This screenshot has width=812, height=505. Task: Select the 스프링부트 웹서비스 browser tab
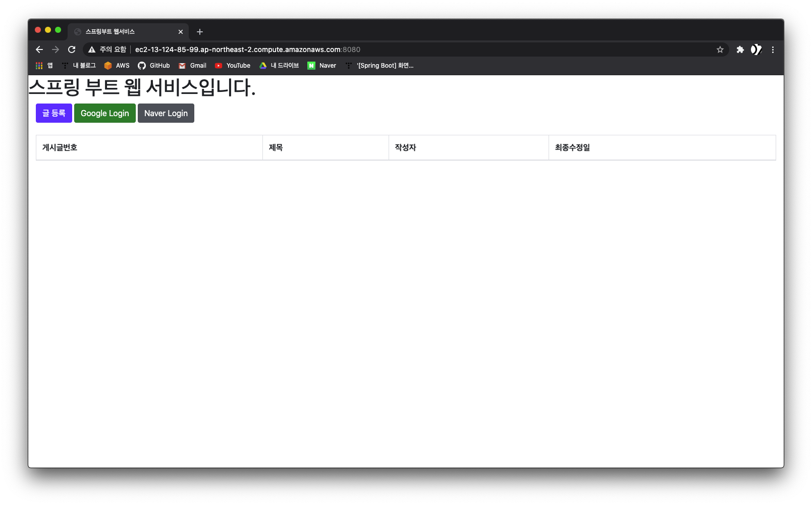(x=128, y=31)
